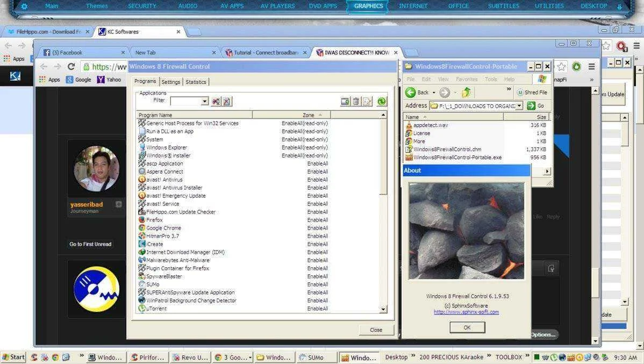Open the GRAPHICS category in top launcher bar
644x364 pixels.
pos(368,6)
